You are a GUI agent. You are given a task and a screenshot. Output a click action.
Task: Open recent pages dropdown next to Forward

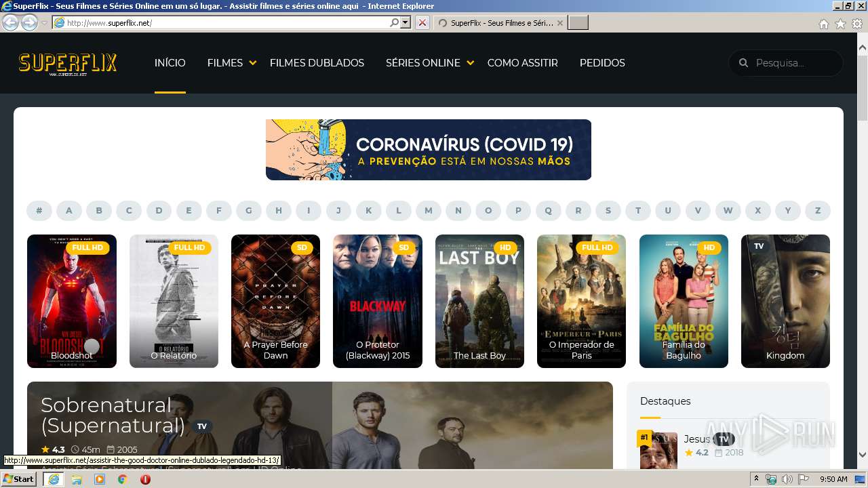[44, 23]
